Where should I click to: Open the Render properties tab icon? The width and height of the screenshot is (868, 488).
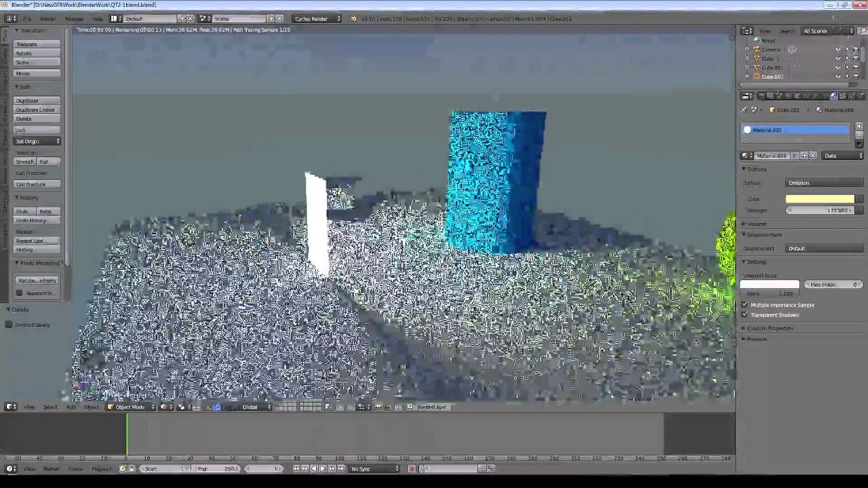pos(762,96)
